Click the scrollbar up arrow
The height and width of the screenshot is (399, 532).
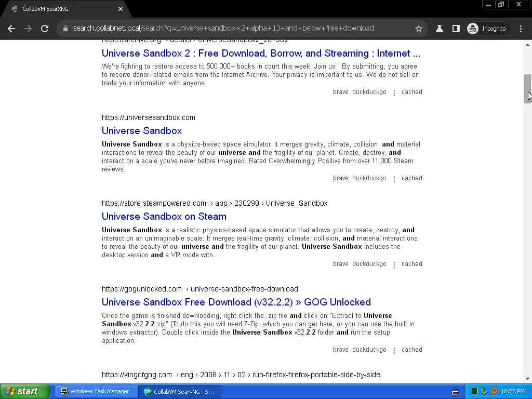[x=528, y=44]
